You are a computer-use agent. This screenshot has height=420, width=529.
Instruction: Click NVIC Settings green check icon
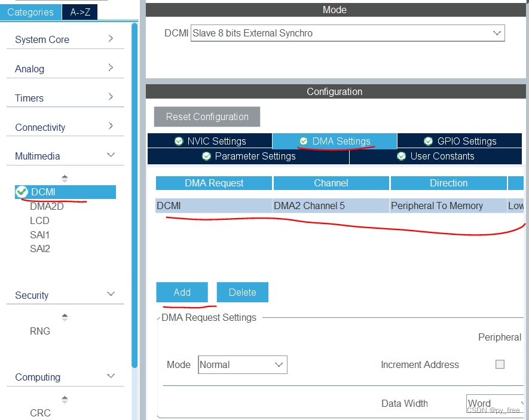tap(179, 141)
